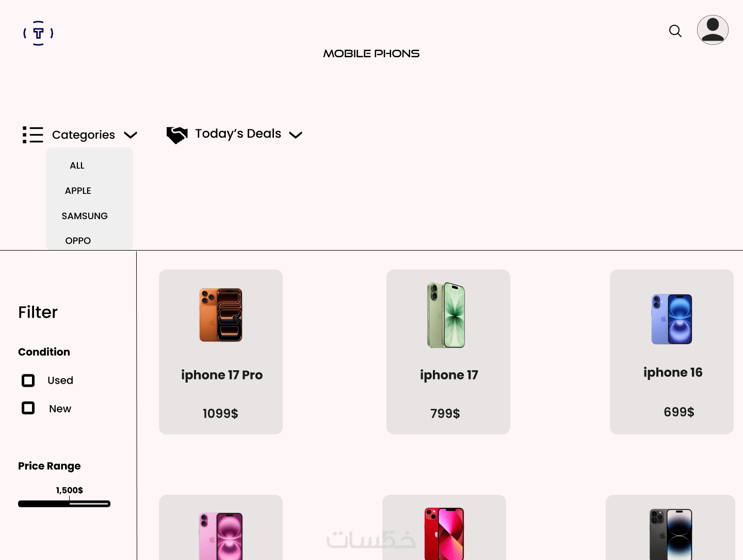This screenshot has width=743, height=560.
Task: Collapse the Categories dropdown chevron
Action: point(131,135)
